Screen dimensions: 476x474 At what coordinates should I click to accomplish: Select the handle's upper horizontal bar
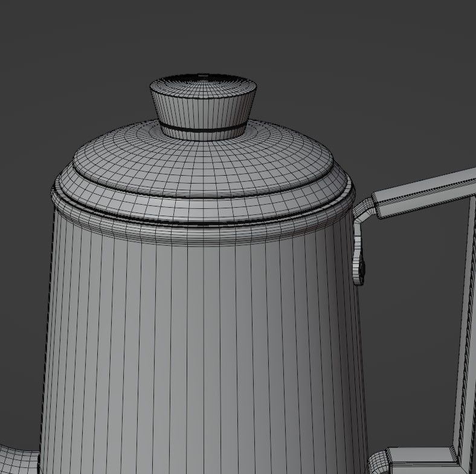click(x=425, y=193)
